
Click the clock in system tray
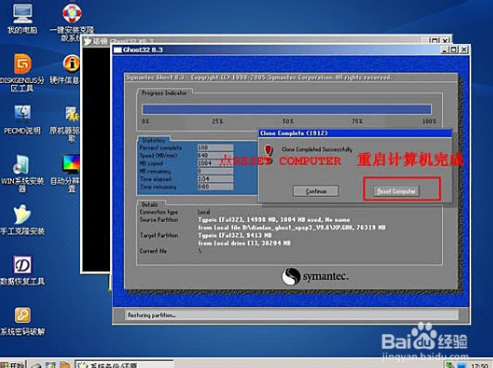(480, 365)
